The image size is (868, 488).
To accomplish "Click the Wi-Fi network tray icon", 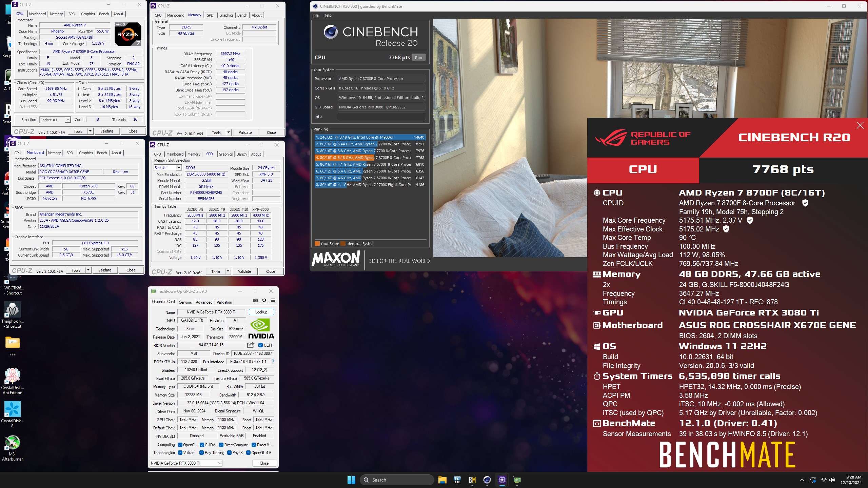I will tap(824, 480).
